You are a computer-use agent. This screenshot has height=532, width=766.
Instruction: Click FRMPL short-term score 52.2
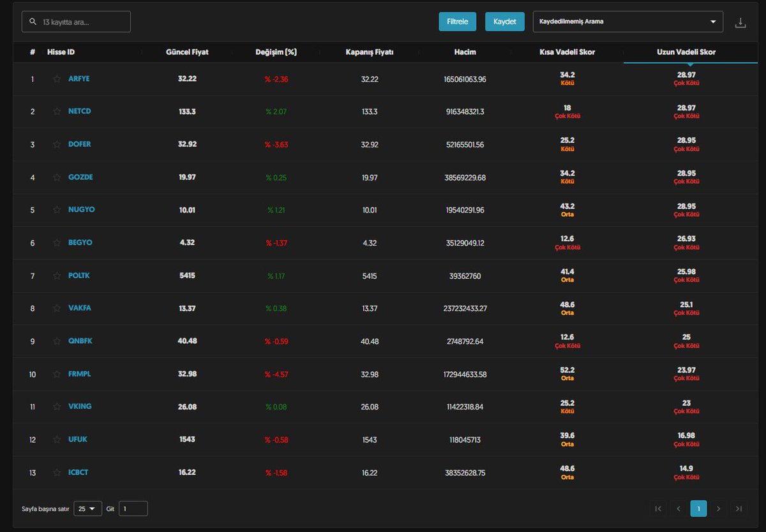567,371
